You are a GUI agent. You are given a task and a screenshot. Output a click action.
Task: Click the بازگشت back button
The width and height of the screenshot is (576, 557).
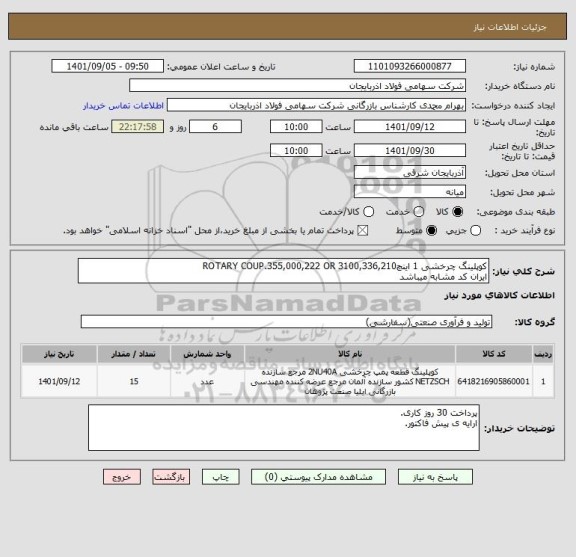171,477
